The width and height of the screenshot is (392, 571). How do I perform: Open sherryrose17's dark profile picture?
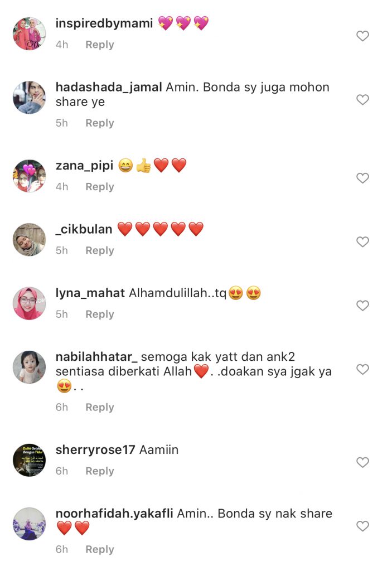[x=29, y=460]
